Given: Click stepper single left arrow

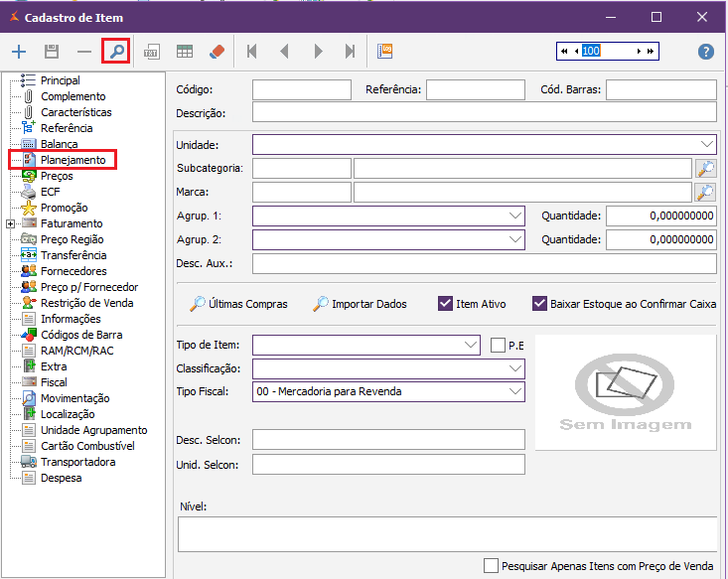Looking at the screenshot, I should click(576, 51).
